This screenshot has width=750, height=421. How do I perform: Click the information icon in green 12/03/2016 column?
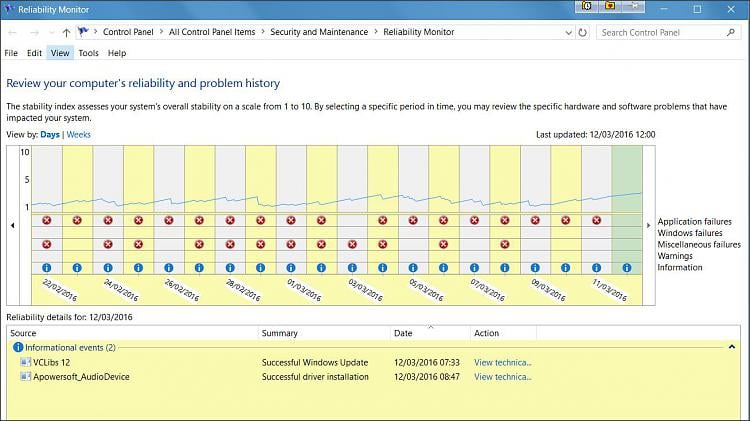pos(627,268)
